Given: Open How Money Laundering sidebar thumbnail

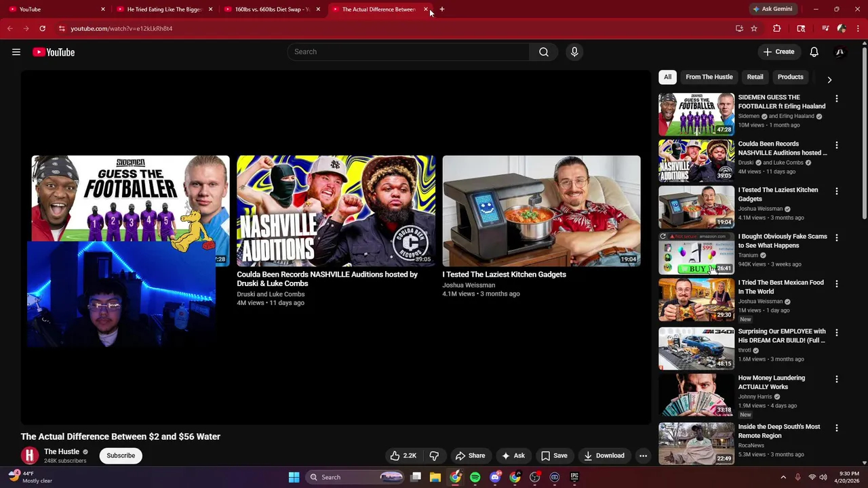Looking at the screenshot, I should pos(696,394).
